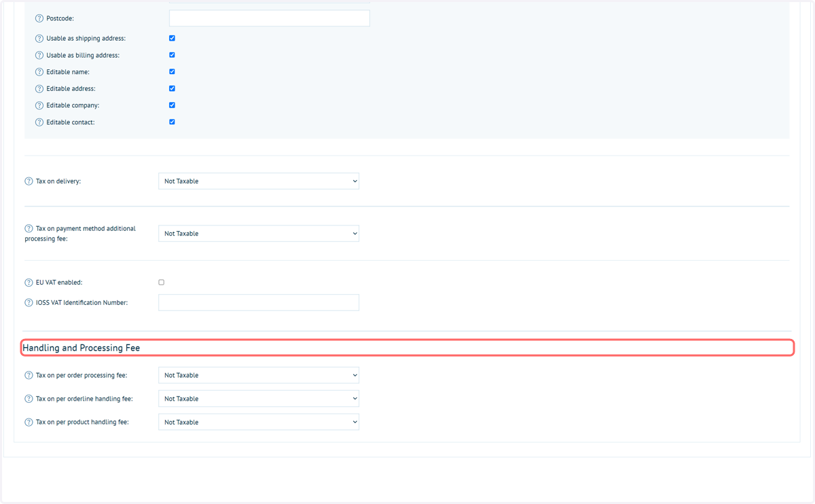Screen dimensions: 815x504
Task: Open the Tax on delivery dropdown
Action: [259, 181]
